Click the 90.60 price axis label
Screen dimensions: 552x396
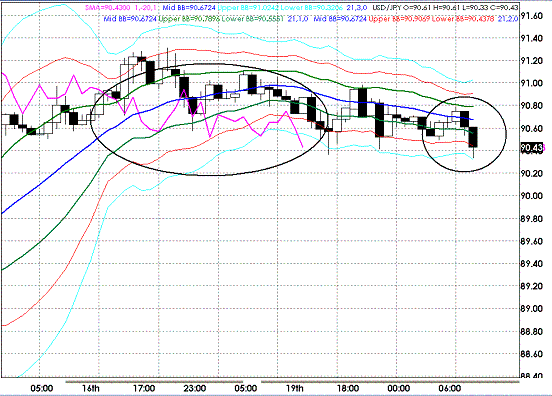(x=532, y=128)
